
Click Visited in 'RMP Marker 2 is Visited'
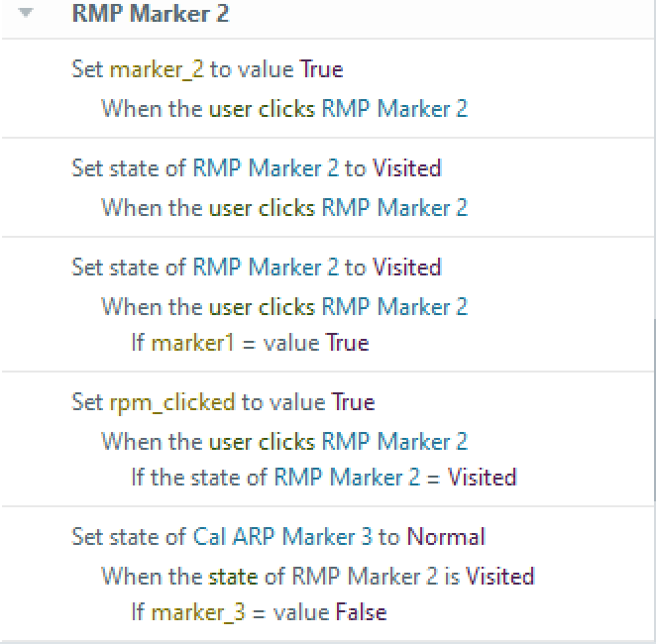[x=499, y=577]
